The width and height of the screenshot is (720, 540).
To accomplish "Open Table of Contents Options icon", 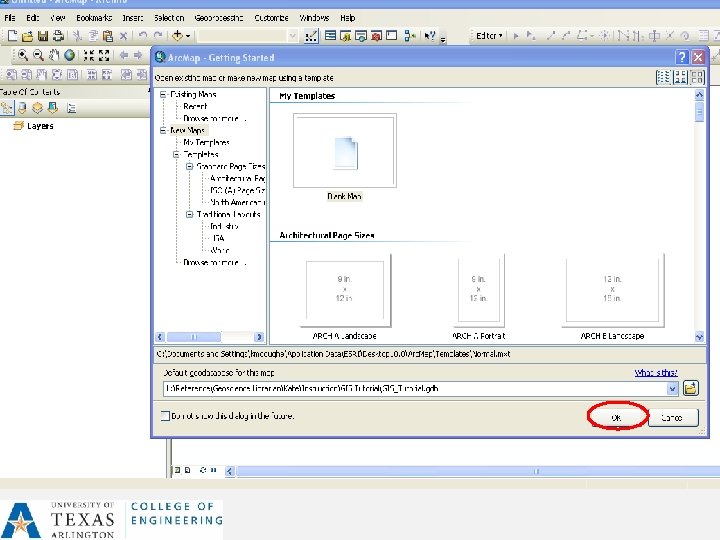I will pos(71,108).
